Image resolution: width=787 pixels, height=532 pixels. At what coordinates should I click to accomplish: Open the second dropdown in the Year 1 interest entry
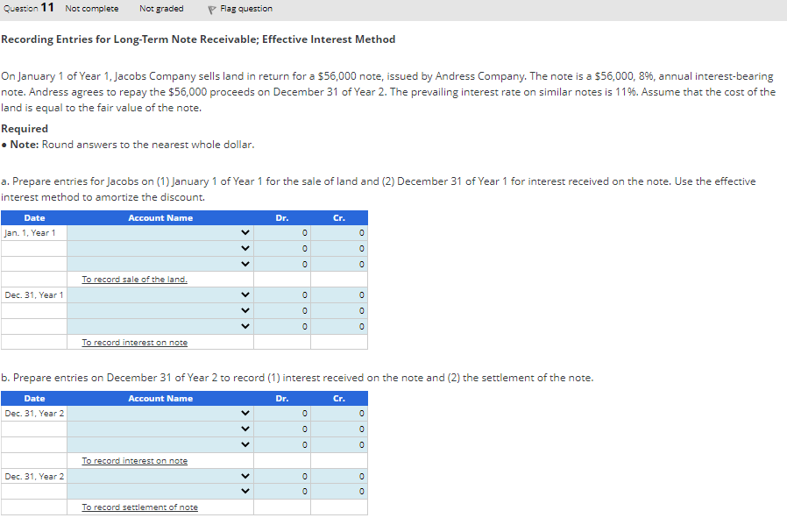(x=245, y=310)
